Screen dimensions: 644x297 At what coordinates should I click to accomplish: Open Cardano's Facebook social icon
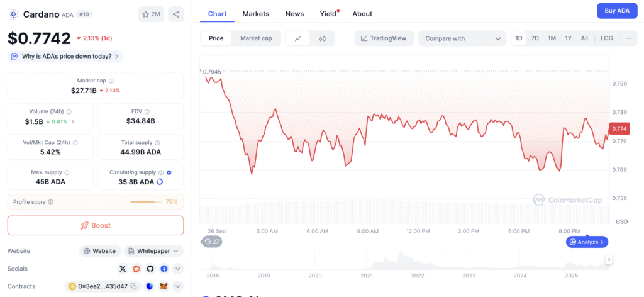coord(164,269)
